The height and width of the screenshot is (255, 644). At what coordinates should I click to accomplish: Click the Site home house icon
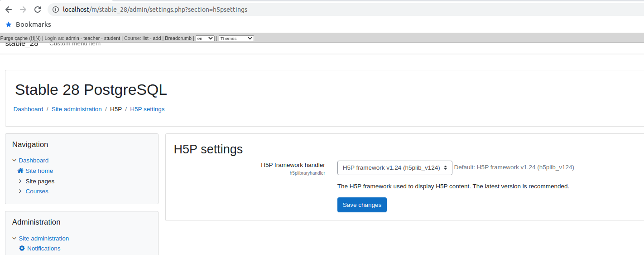point(20,171)
